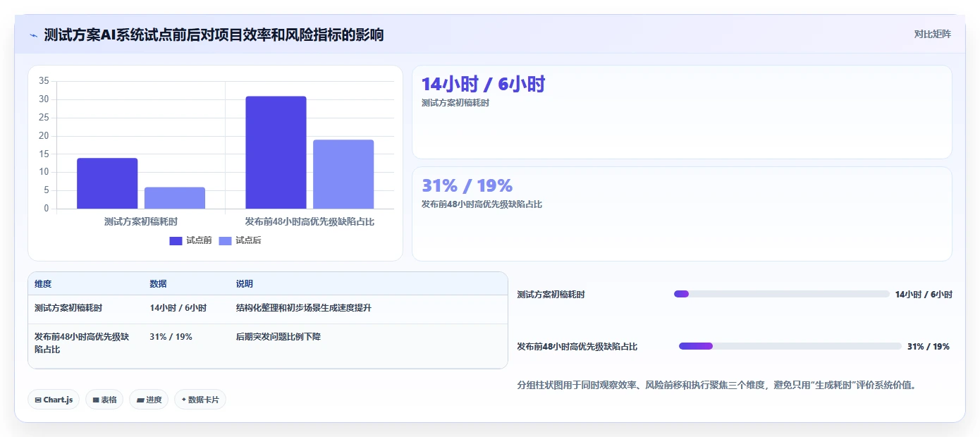Click the 测试方案初稿耗时 progress bar
The height and width of the screenshot is (437, 980).
pos(782,294)
